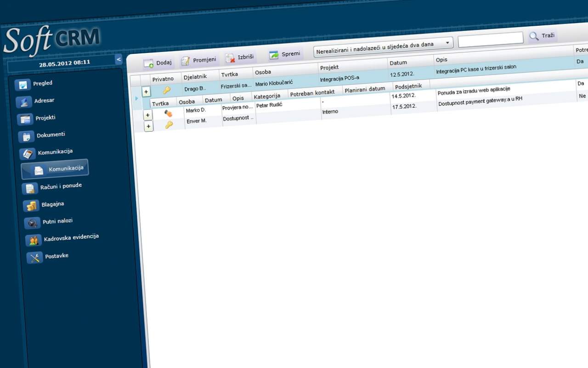Click the Planirani datum column header

[x=365, y=89]
